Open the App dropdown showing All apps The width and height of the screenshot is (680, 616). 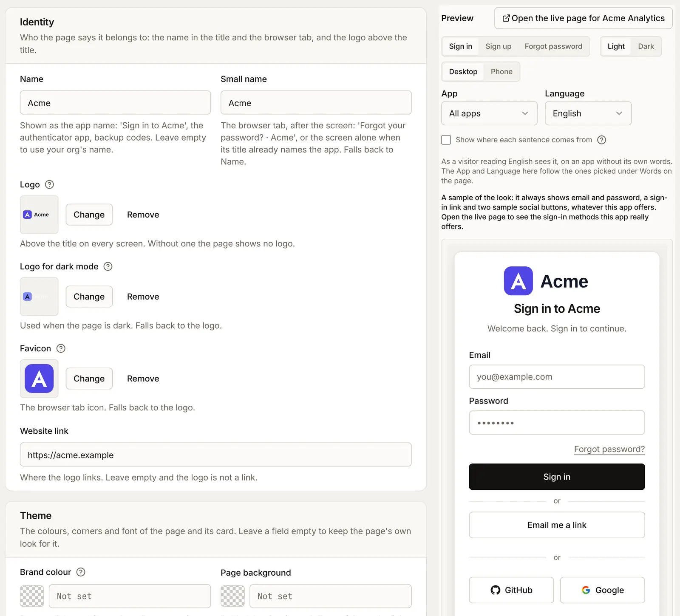point(489,113)
